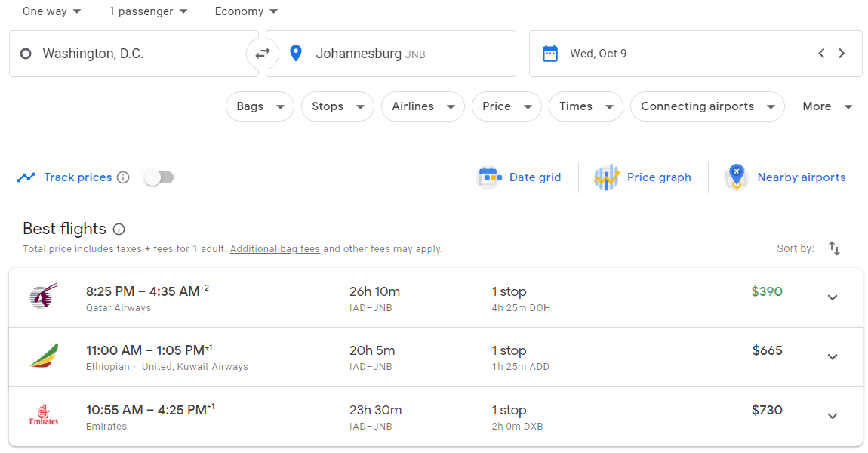
Task: Click the Washington, D.C. origin field
Action: (134, 54)
